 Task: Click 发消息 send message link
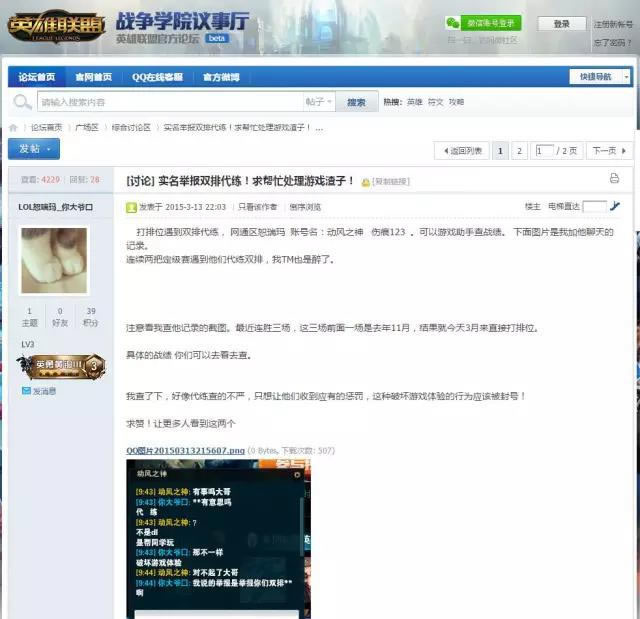pyautogui.click(x=44, y=391)
